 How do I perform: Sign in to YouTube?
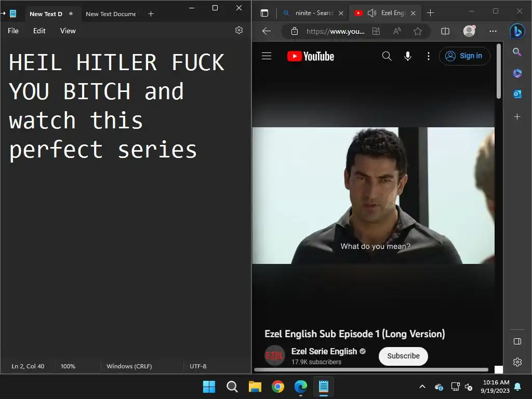464,56
